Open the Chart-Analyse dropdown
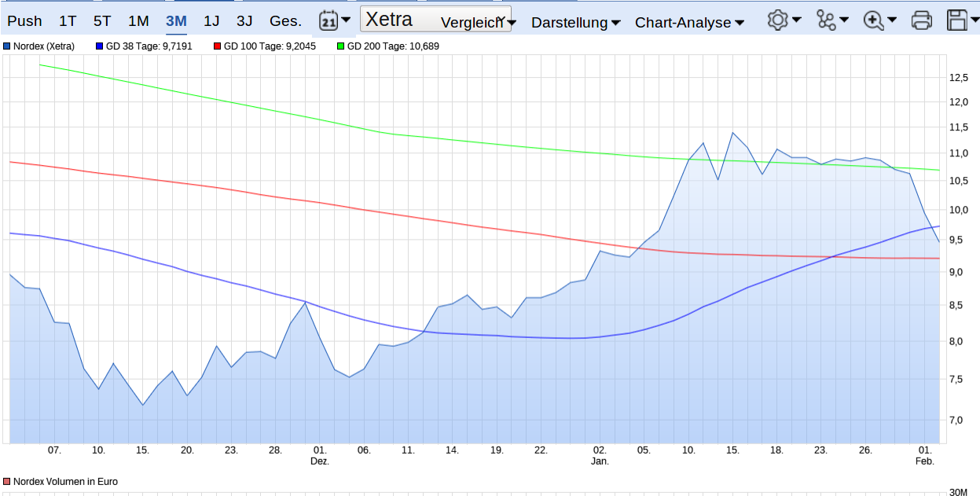The height and width of the screenshot is (496, 980). pos(689,22)
